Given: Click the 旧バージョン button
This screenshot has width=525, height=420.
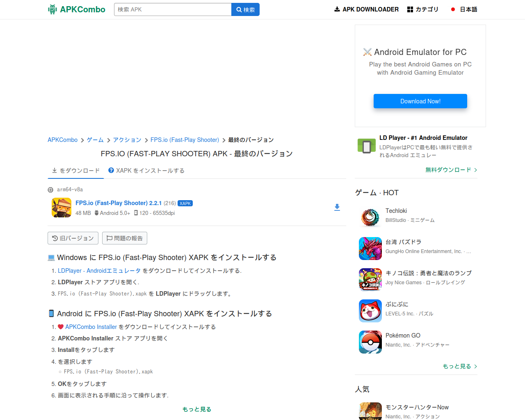Looking at the screenshot, I should coord(73,238).
